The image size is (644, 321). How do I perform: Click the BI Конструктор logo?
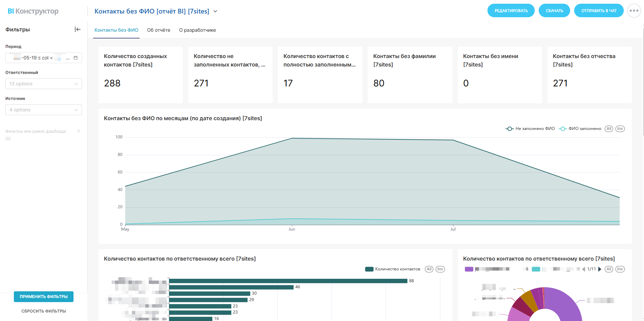[33, 11]
